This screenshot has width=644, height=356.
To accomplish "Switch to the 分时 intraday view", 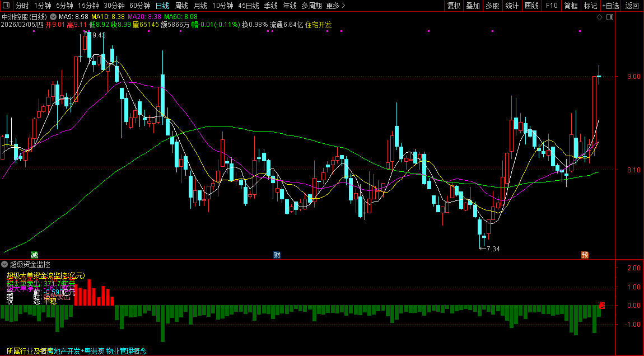I will [22, 6].
